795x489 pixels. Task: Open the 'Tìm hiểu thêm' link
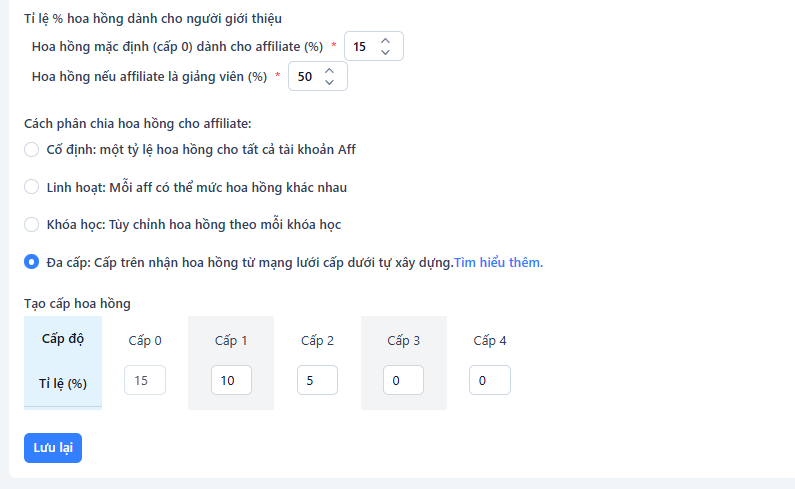[498, 263]
